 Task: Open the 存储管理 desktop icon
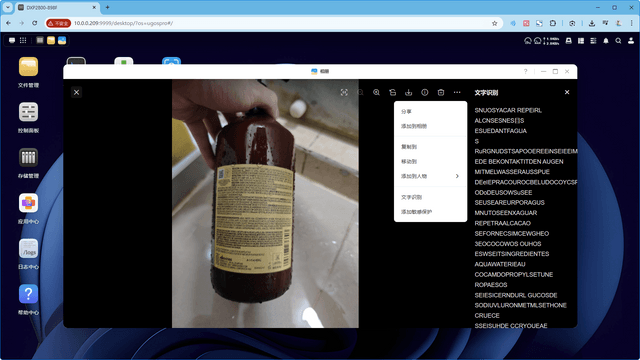point(28,163)
